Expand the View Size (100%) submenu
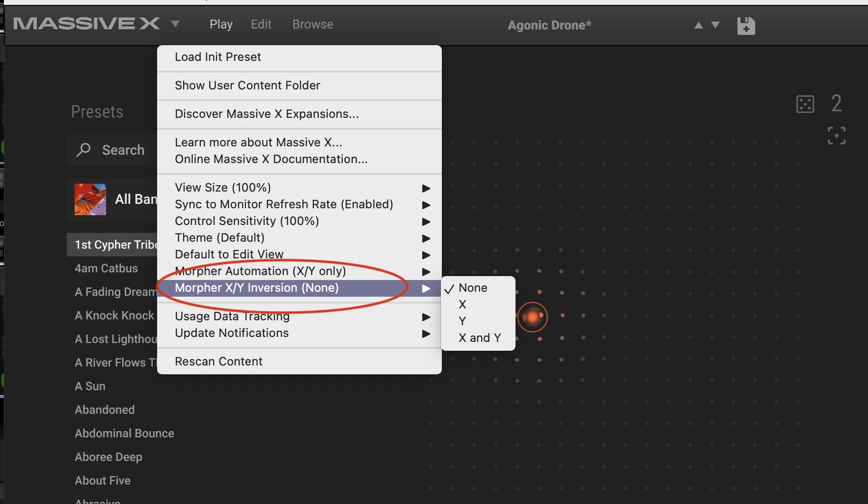The height and width of the screenshot is (504, 868). click(299, 188)
